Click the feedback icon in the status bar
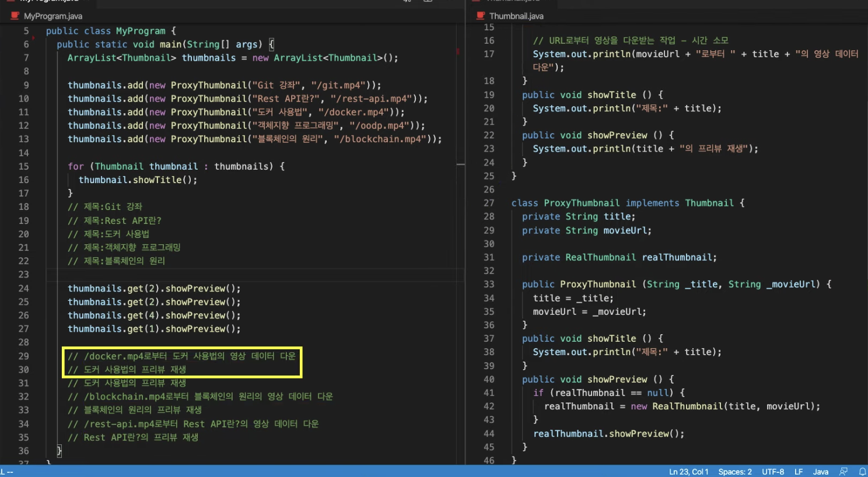The width and height of the screenshot is (868, 477). click(x=843, y=472)
